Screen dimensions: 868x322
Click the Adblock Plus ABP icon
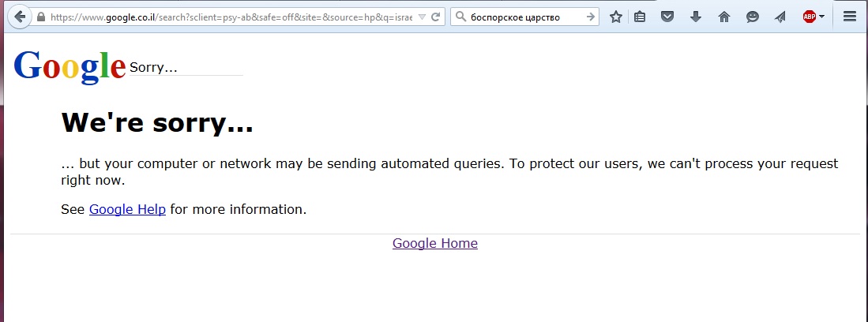[809, 17]
